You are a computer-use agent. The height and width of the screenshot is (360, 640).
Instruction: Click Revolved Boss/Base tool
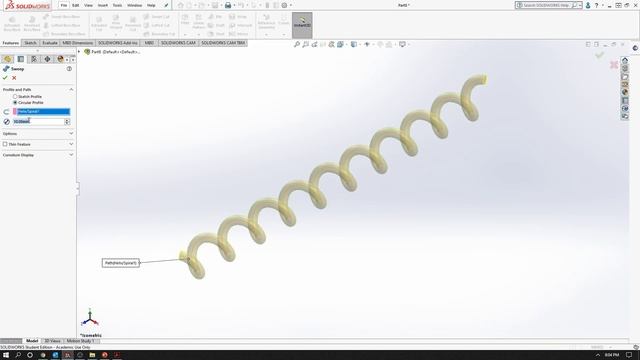pos(32,24)
